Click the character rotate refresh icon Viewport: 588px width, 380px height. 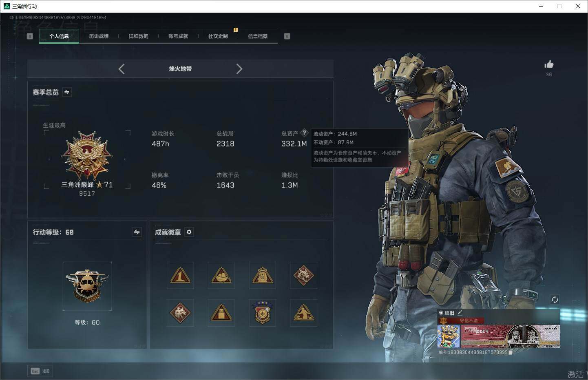tap(555, 300)
